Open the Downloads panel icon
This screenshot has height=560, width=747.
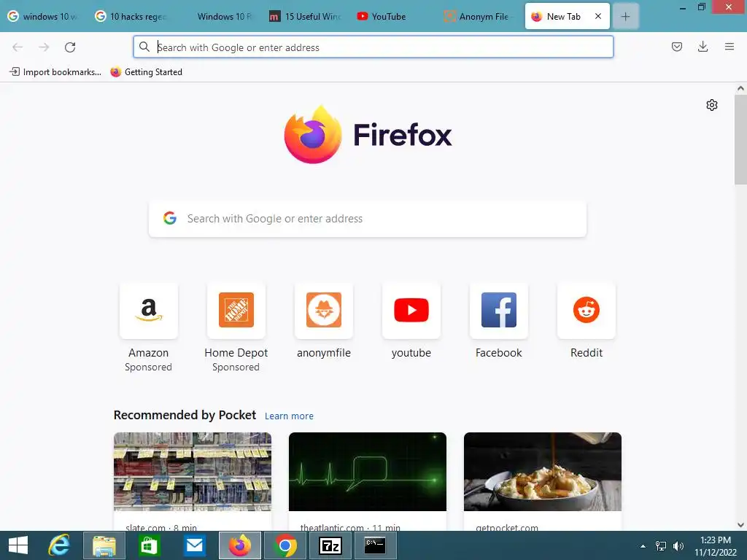click(x=703, y=47)
